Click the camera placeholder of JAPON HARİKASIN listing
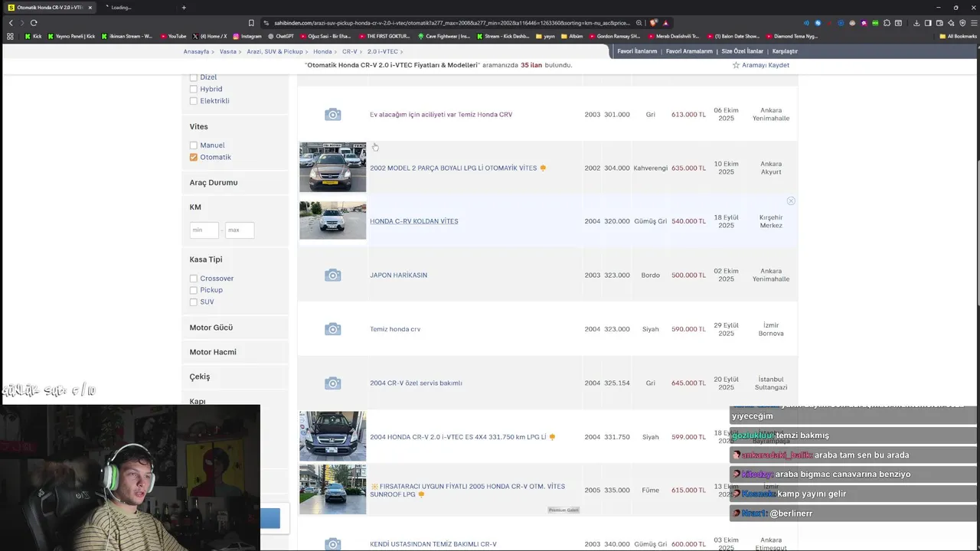The image size is (980, 551). [332, 275]
